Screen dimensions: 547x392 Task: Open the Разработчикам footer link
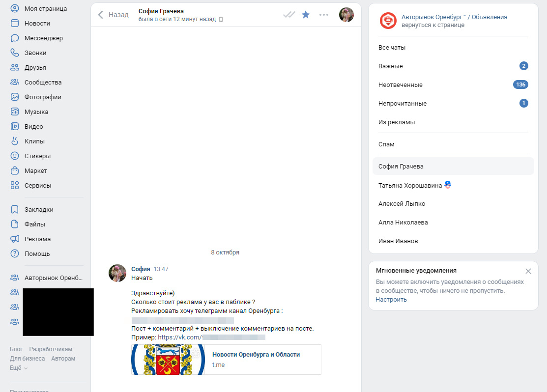coord(51,349)
